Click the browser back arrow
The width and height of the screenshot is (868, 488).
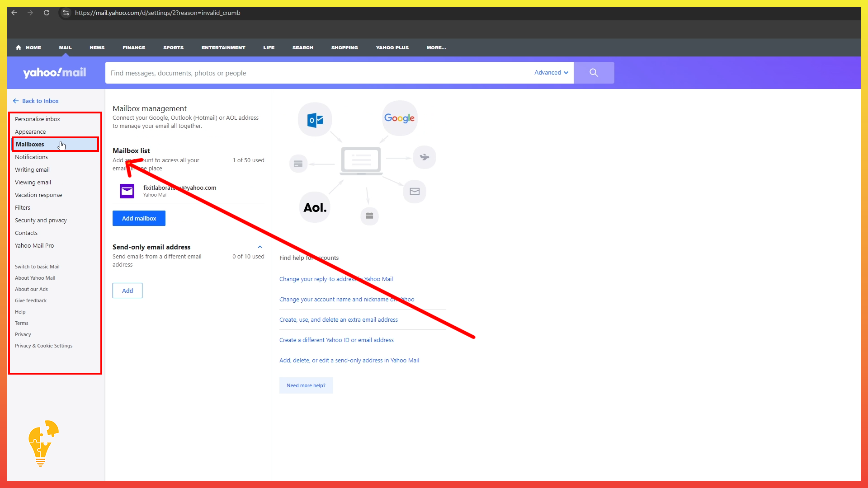[x=14, y=13]
